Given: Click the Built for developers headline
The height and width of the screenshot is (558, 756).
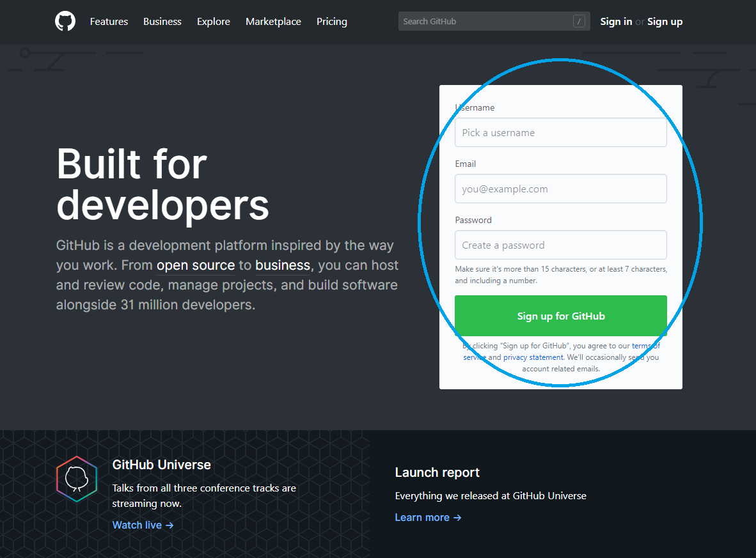Looking at the screenshot, I should [x=162, y=185].
